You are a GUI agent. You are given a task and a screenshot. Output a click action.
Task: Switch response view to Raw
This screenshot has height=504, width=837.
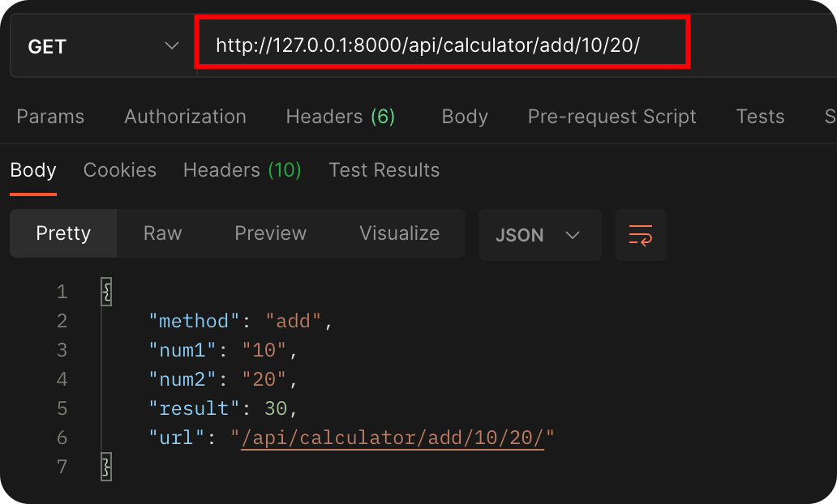pos(162,233)
